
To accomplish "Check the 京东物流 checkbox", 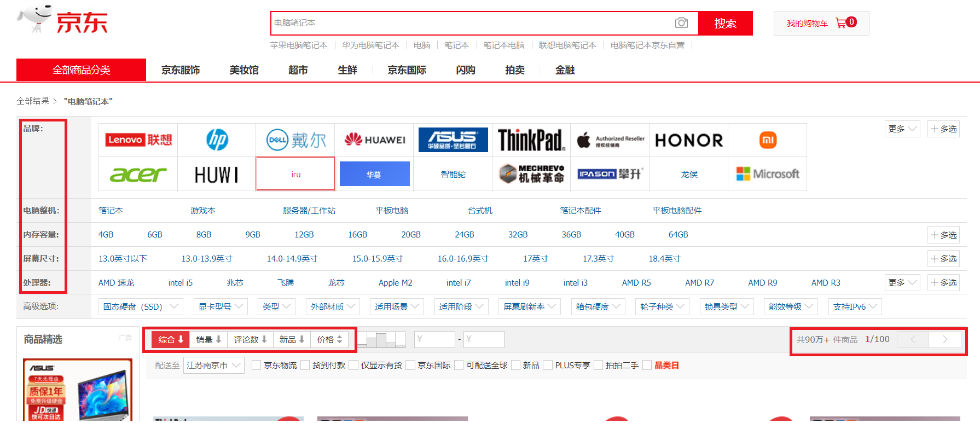I will tap(256, 366).
